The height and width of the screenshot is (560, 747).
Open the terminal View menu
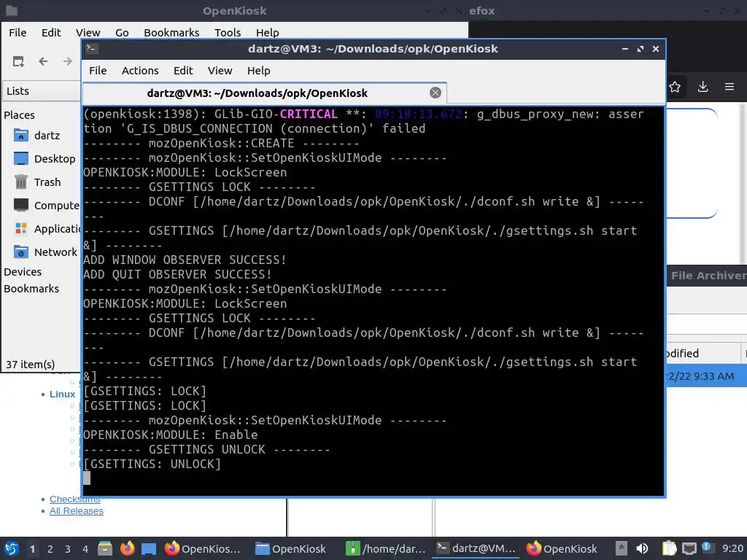coord(220,71)
